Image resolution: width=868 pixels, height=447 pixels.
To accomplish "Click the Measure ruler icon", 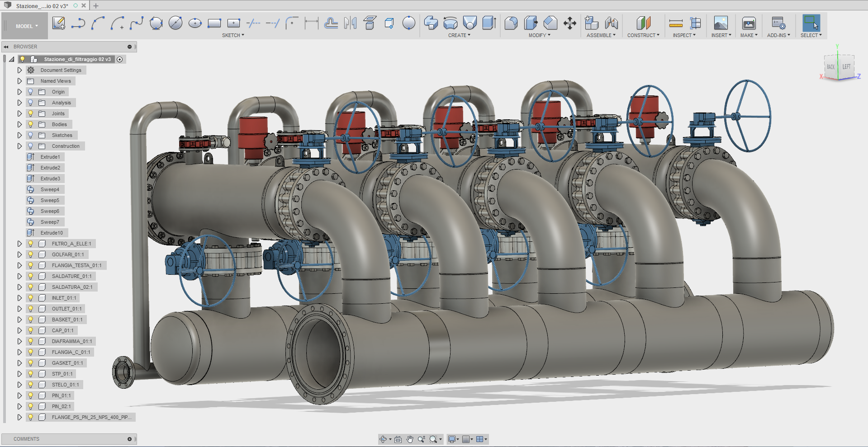I will (x=676, y=23).
